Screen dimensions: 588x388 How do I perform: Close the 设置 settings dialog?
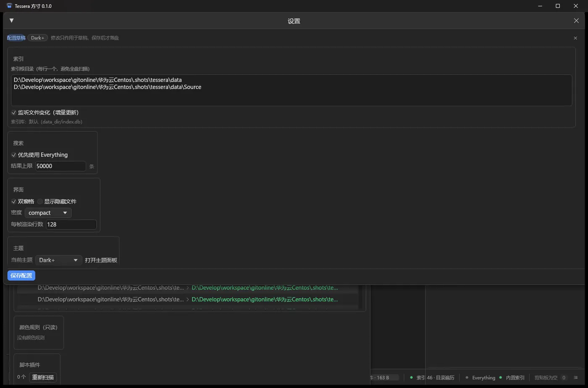[576, 21]
